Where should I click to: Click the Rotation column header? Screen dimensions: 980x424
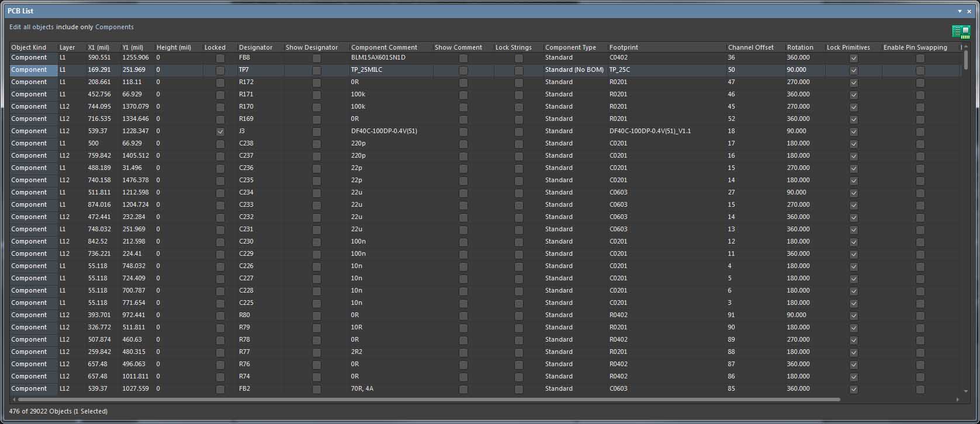(799, 47)
